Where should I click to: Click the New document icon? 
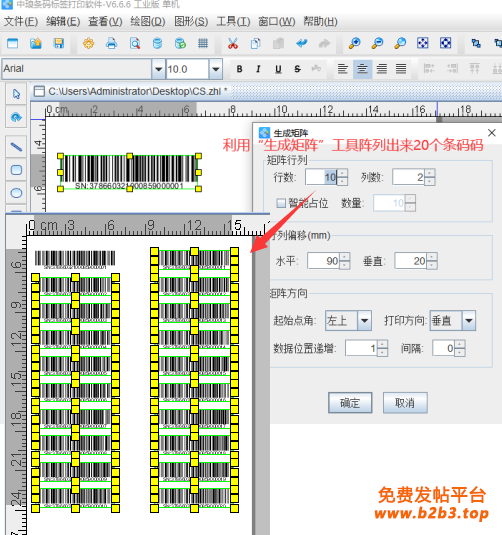(13, 43)
